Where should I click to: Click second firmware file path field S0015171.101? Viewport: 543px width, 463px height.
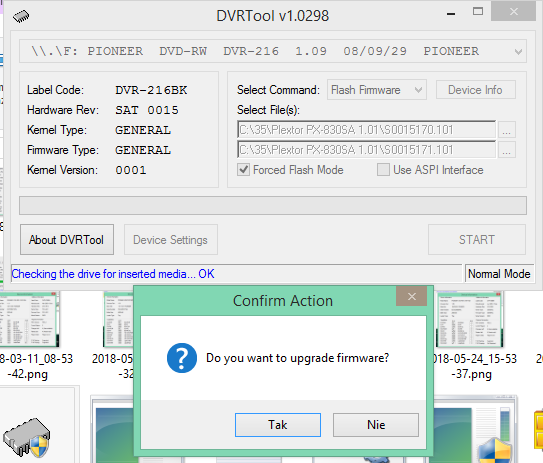[x=366, y=150]
